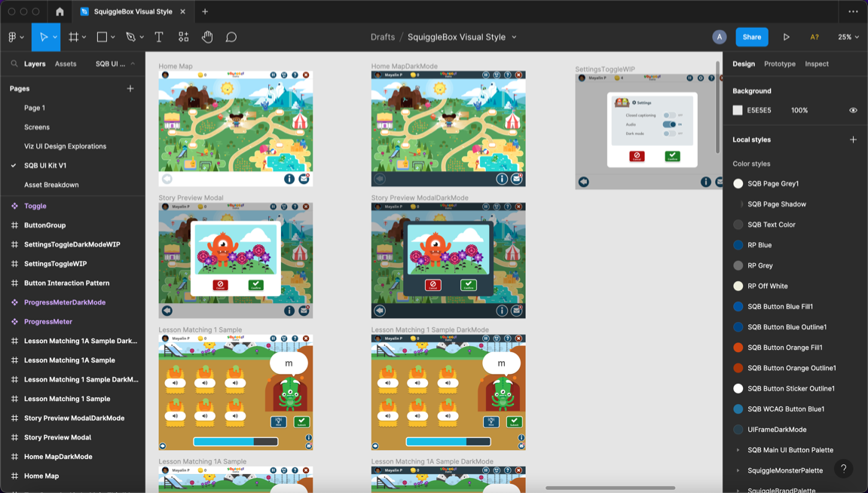
Task: Search layers with magnifier icon
Action: 14,64
